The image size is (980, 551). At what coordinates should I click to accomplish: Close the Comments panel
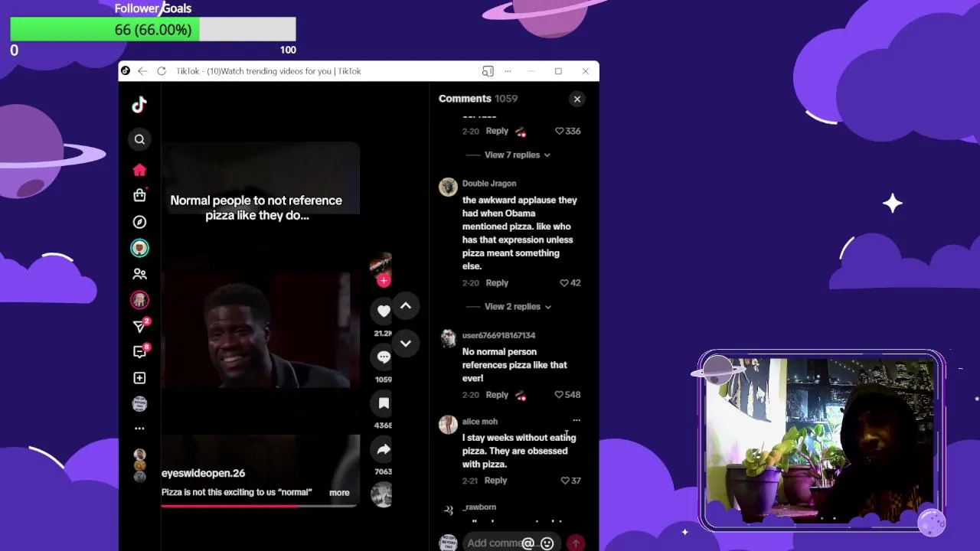pos(577,99)
